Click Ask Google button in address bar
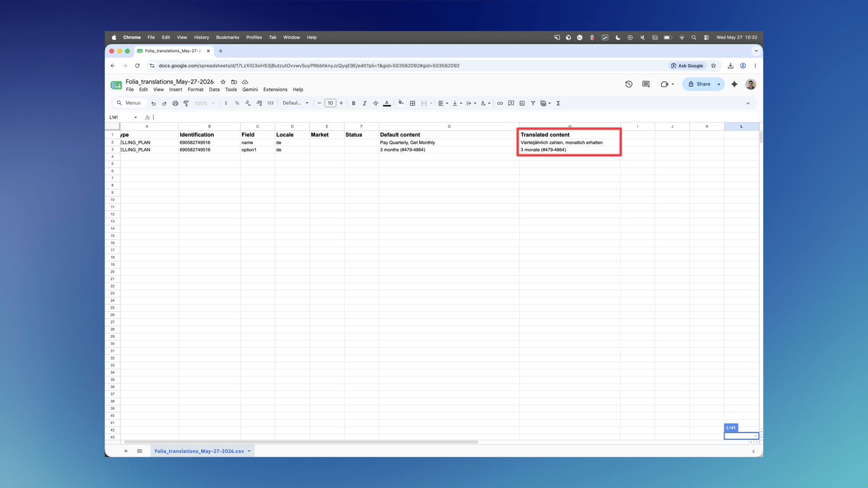Viewport: 868px width, 488px height. 687,66
